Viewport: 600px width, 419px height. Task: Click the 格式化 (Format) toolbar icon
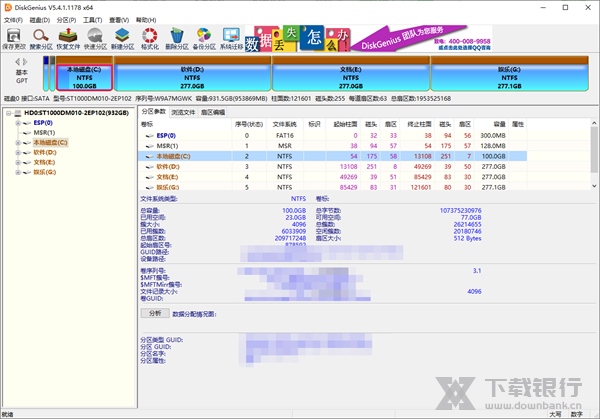(149, 38)
